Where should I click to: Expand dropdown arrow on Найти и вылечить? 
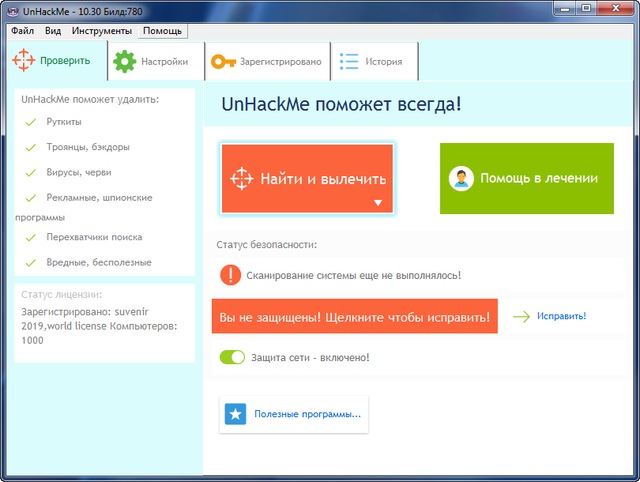point(378,203)
